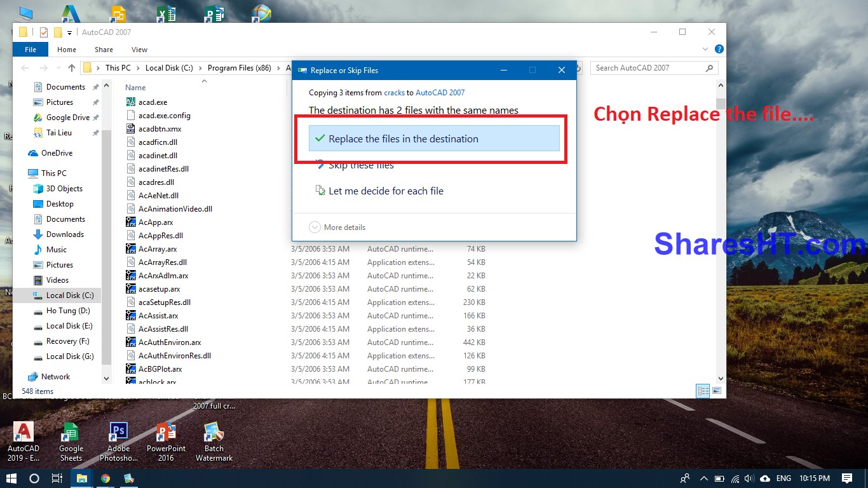Switch to Details view layout icon

pos(703,391)
